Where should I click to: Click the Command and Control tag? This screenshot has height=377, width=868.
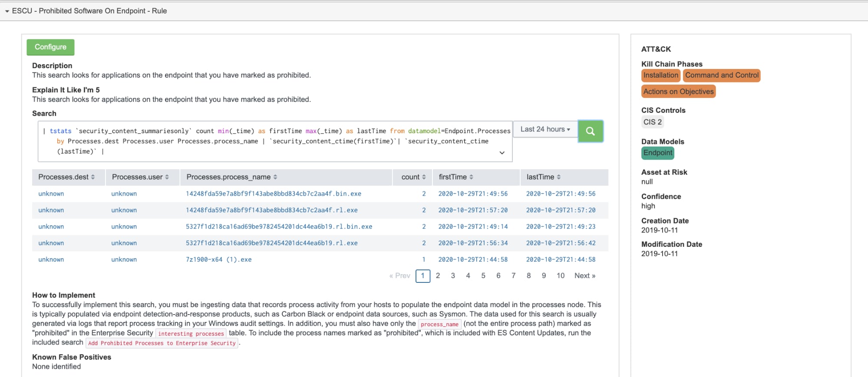click(x=722, y=75)
